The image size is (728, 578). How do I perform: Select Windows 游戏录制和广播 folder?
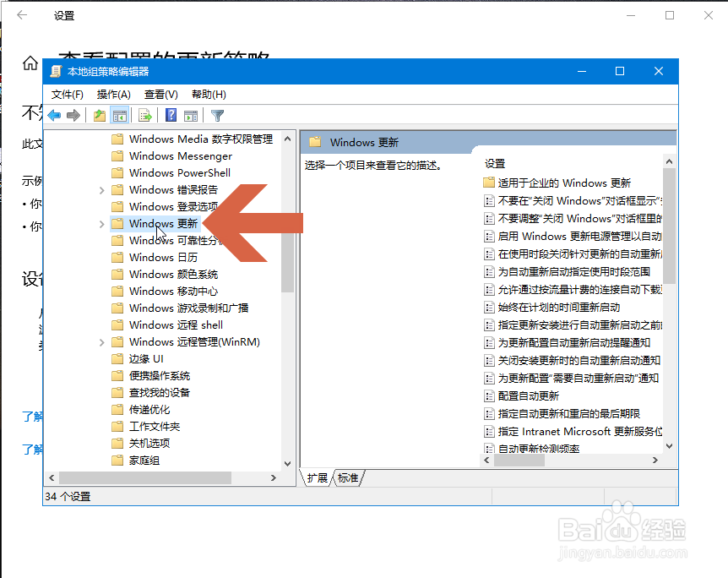click(x=188, y=308)
